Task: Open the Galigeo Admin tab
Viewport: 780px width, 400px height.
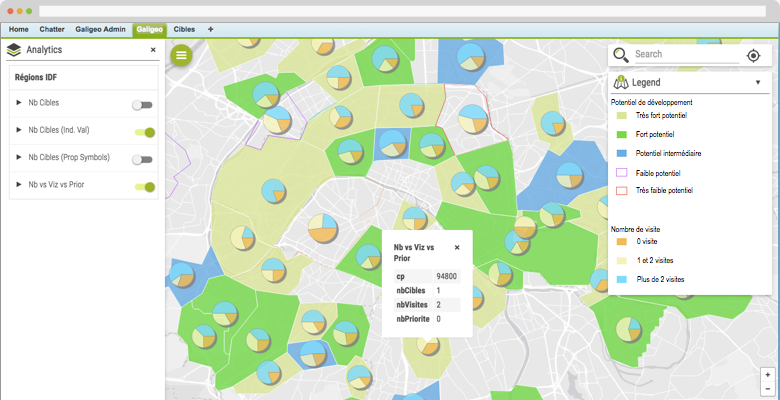Action: tap(102, 30)
